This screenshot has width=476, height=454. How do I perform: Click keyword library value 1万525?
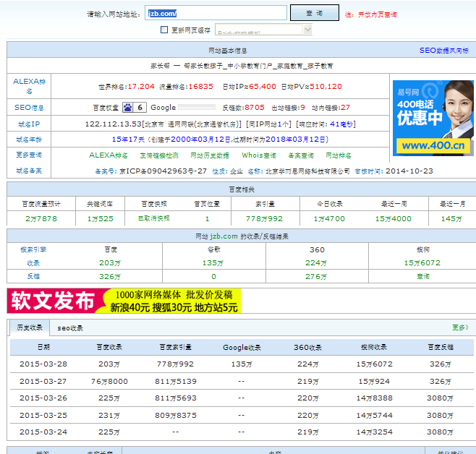[x=101, y=218]
